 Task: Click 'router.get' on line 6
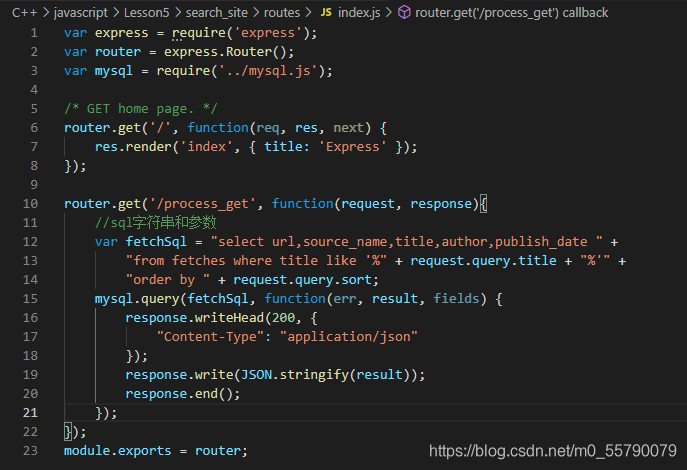pyautogui.click(x=102, y=128)
